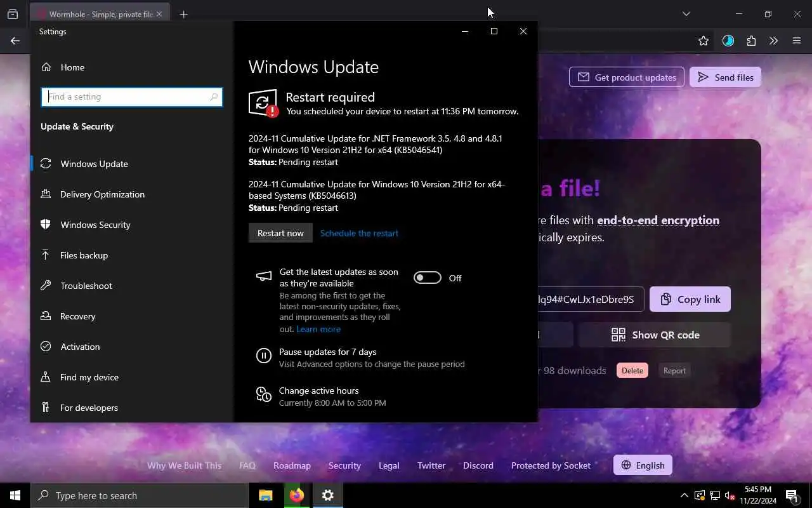Open the Windows Start menu
The image size is (812, 508).
[15, 495]
